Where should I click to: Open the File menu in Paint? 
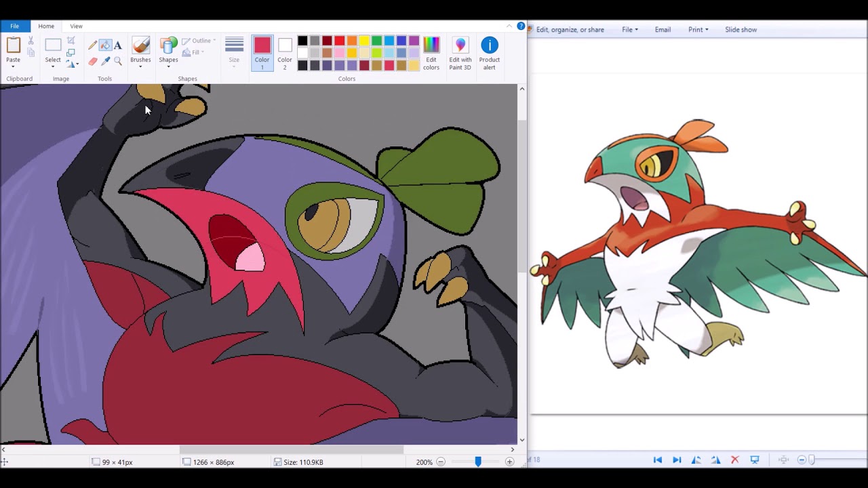click(14, 26)
